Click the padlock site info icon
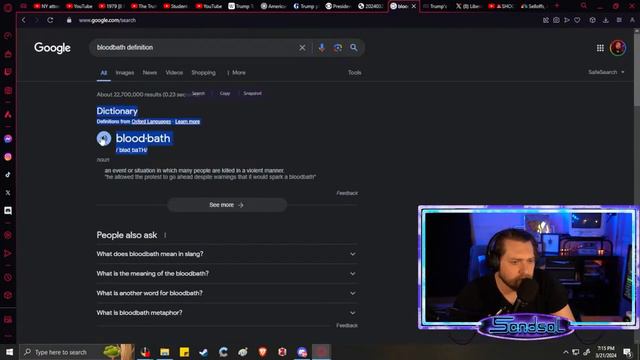The height and width of the screenshot is (360, 640). 69,20
